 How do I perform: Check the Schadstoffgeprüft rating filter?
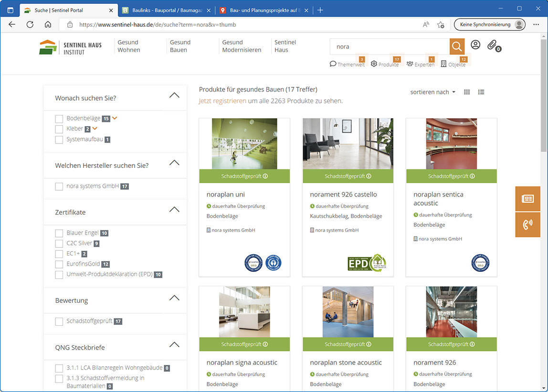pyautogui.click(x=59, y=321)
